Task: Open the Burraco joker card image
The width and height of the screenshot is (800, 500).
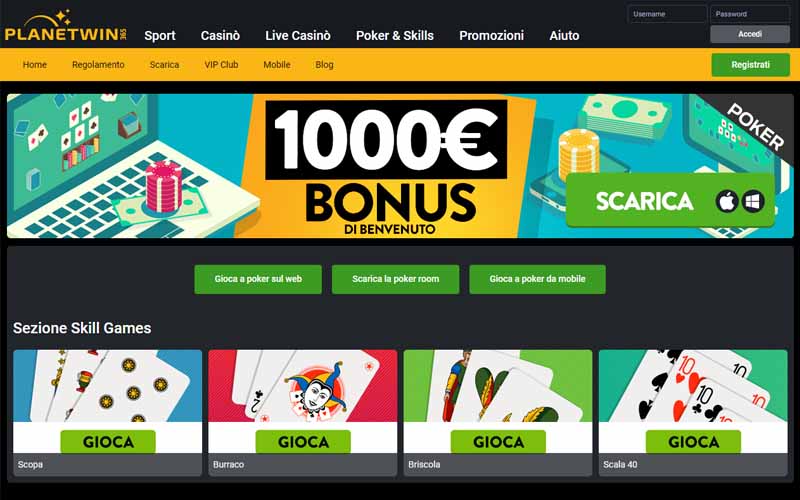Action: tap(303, 386)
